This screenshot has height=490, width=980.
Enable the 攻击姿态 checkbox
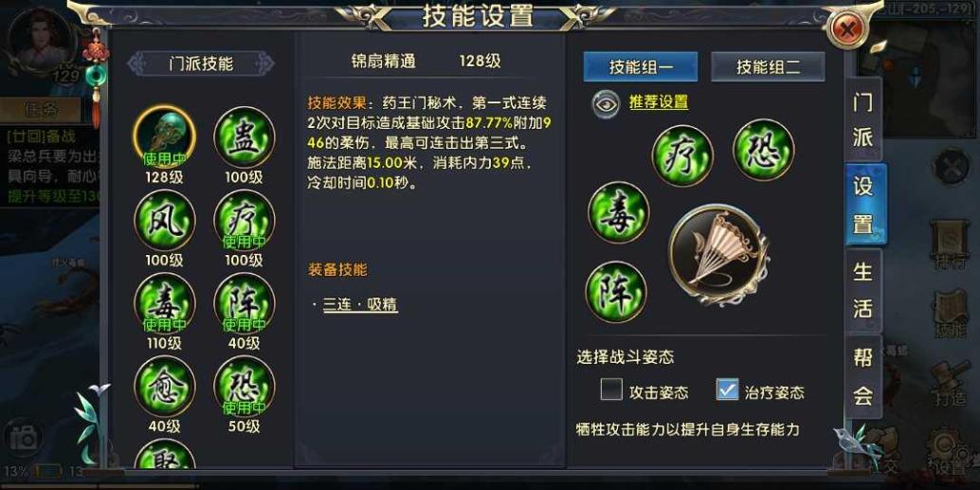click(x=611, y=390)
